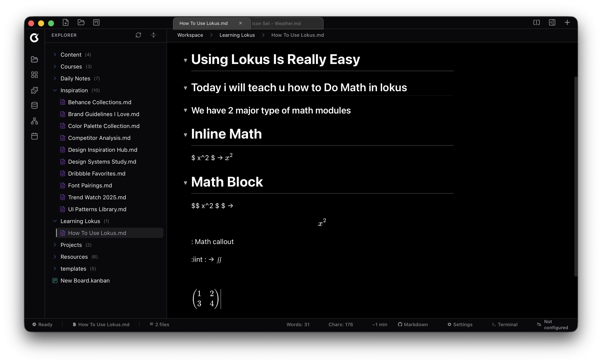Toggle the split editor view

tap(536, 22)
